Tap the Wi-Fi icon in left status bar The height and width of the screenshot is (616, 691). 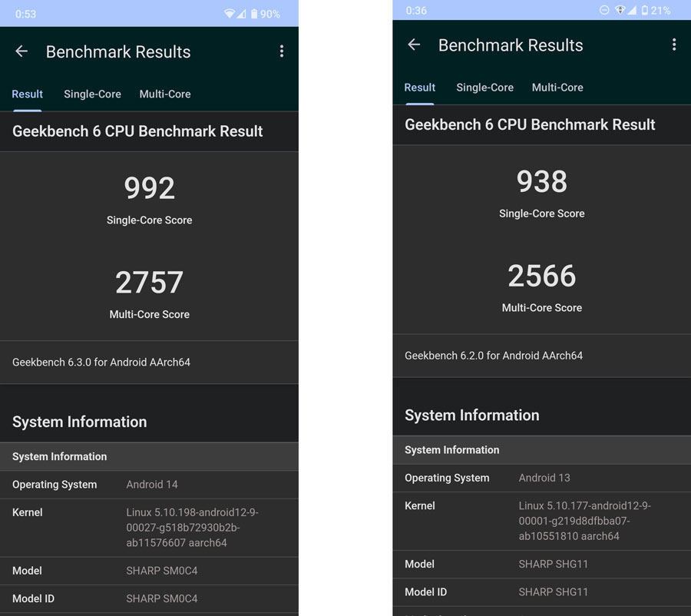pyautogui.click(x=229, y=14)
